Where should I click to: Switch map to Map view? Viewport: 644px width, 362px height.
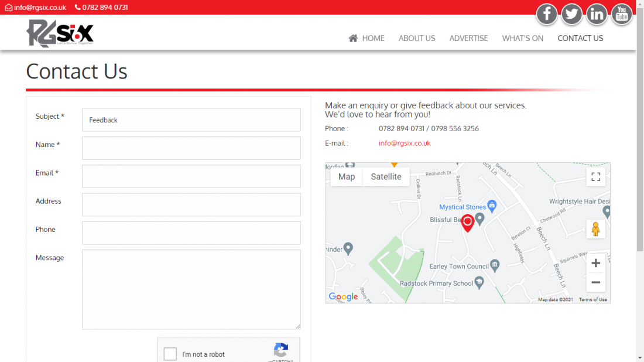click(x=347, y=177)
